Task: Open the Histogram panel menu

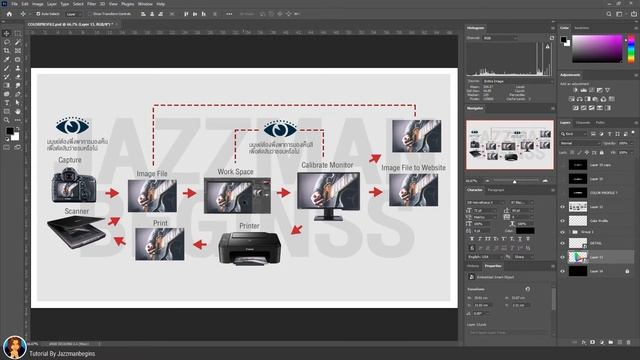Action: (553, 28)
